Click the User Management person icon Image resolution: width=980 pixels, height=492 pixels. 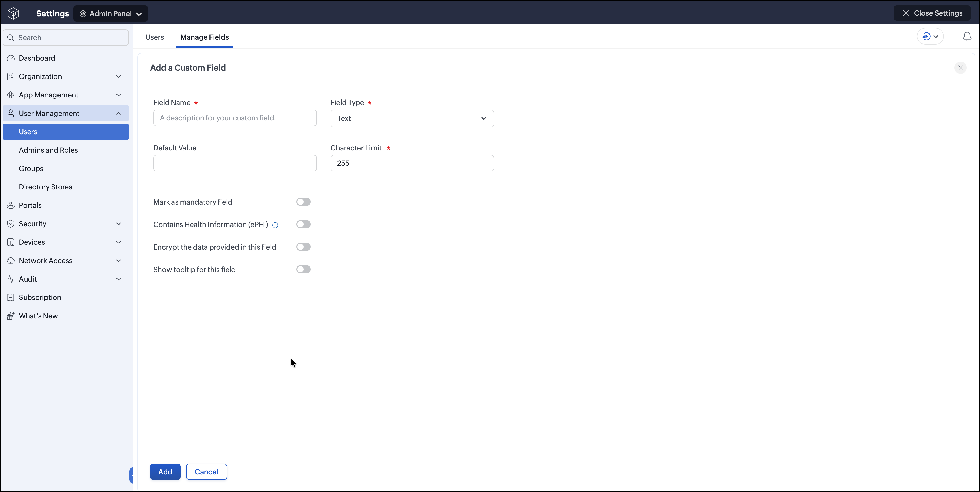pos(11,114)
